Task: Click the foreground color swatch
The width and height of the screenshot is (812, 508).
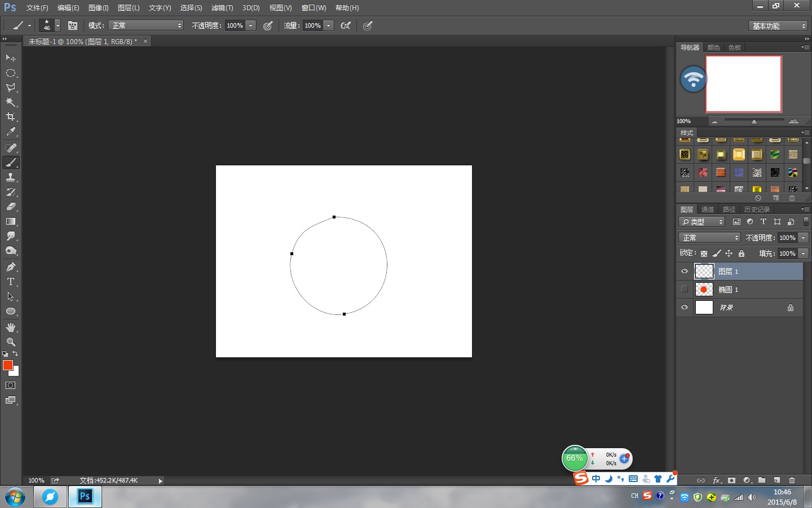Action: click(7, 365)
